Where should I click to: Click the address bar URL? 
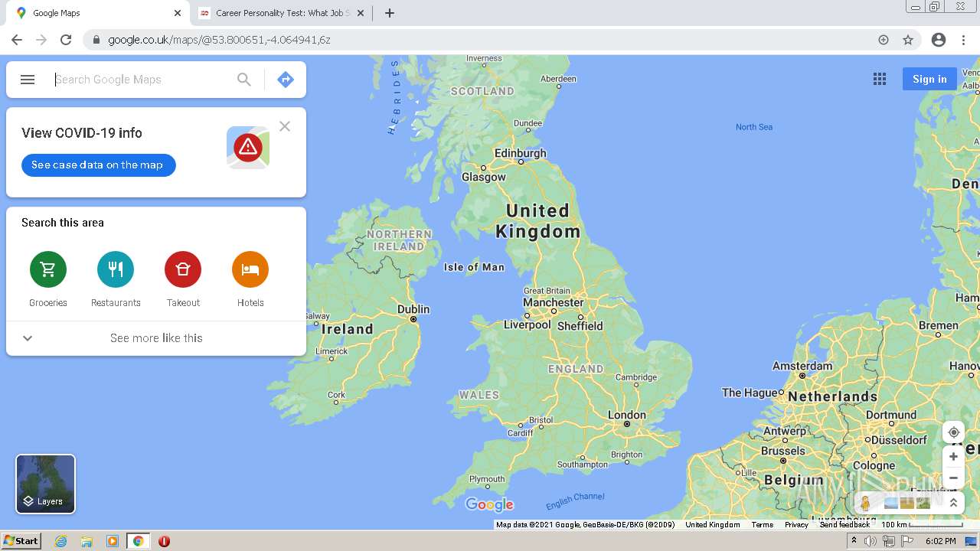coord(219,40)
